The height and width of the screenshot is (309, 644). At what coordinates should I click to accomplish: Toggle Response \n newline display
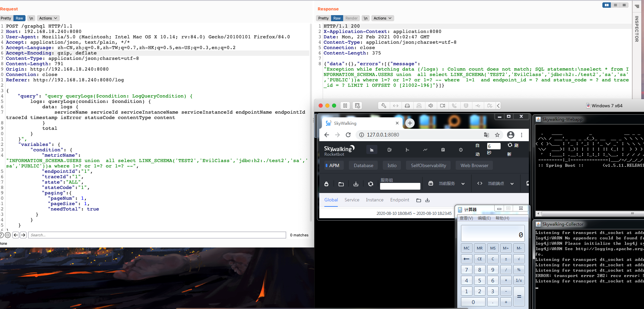(x=365, y=18)
